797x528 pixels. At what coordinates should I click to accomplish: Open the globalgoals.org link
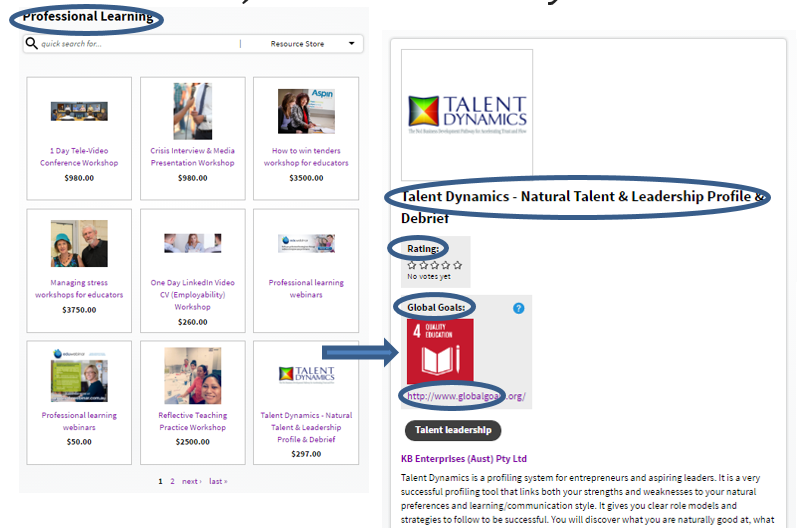(466, 396)
